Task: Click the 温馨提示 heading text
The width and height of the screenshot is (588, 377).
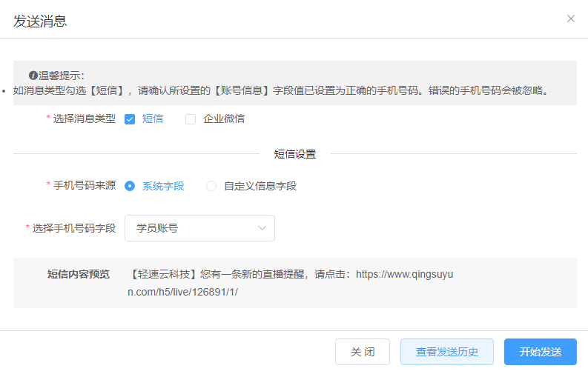Action: 62,76
